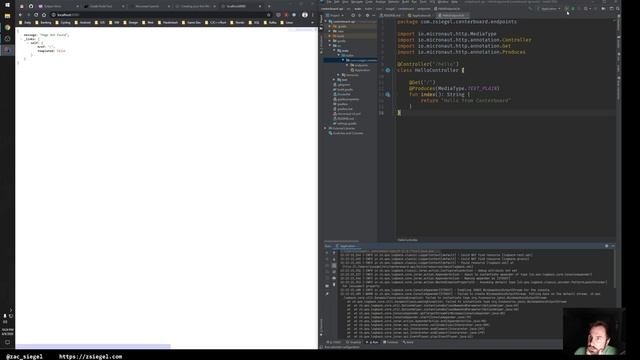Open the browser profile avatar
The height and width of the screenshot is (360, 640).
304,15
